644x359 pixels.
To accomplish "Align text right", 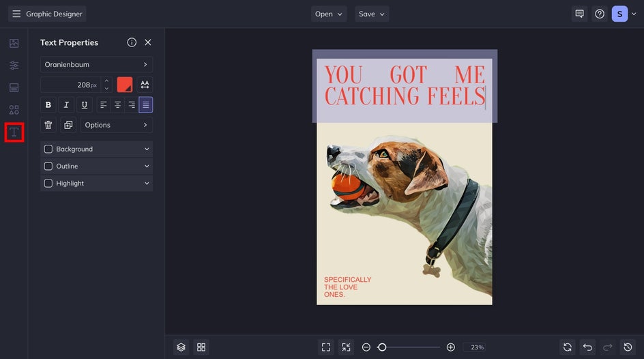I will pyautogui.click(x=132, y=104).
